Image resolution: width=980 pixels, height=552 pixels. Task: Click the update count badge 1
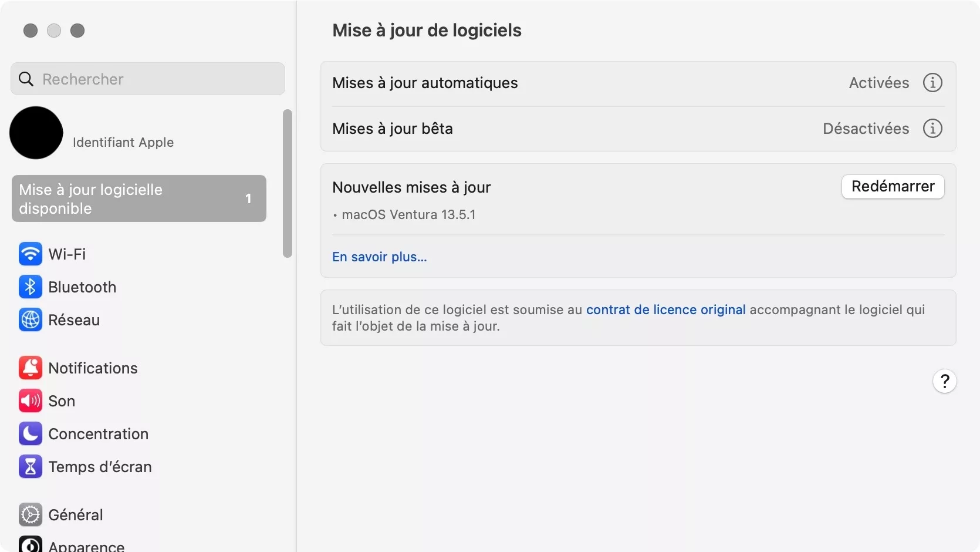tap(248, 198)
